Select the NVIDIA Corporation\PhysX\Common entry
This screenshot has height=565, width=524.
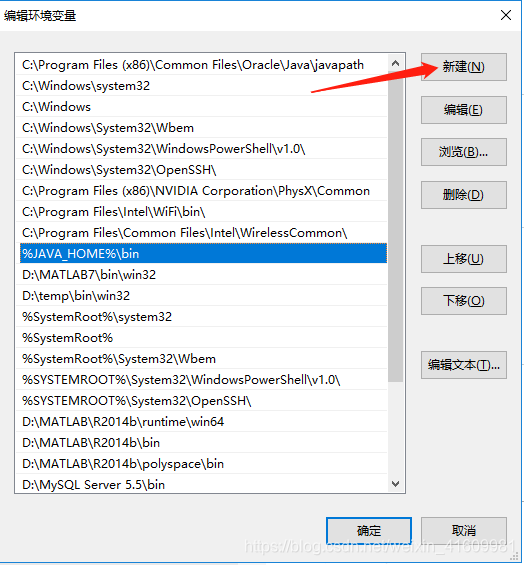pyautogui.click(x=201, y=191)
